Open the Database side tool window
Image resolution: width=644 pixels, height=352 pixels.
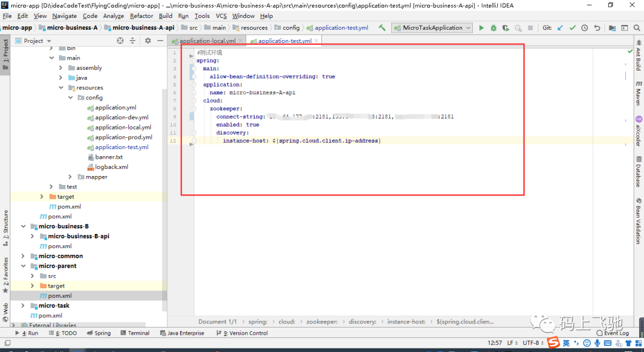[639, 172]
